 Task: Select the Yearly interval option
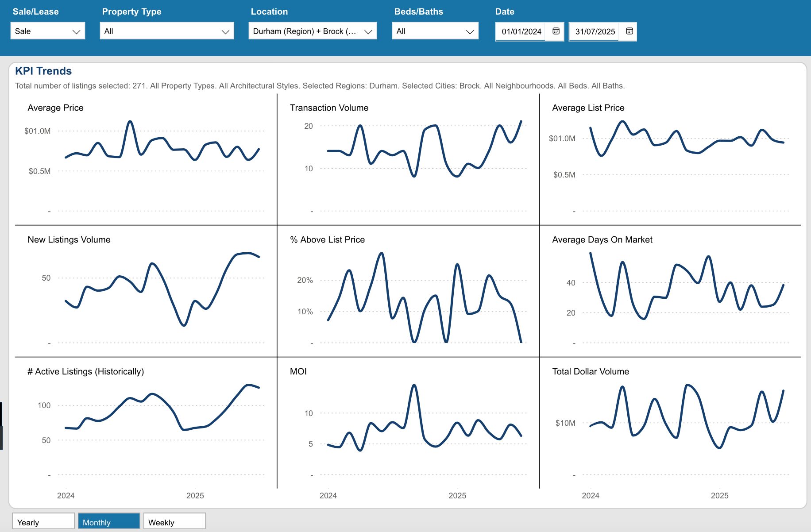[x=43, y=521]
